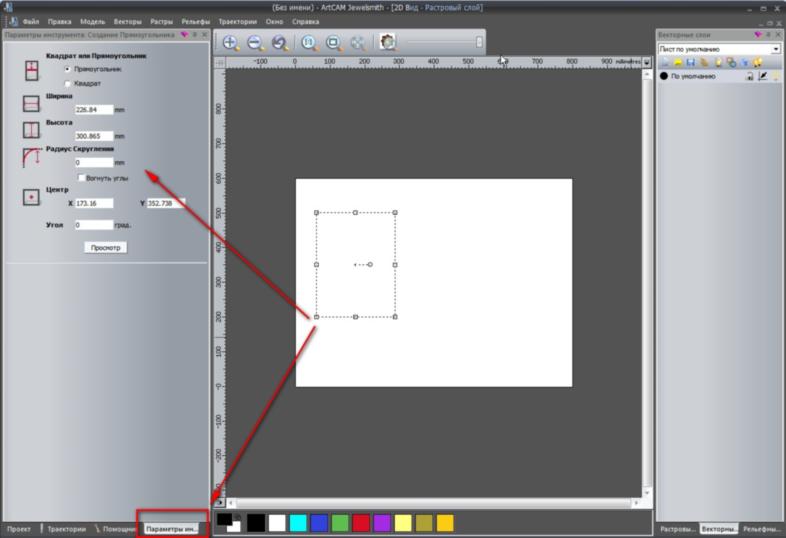Click the zoom in magnifier icon
Viewport: 786px width, 538px height.
[x=231, y=43]
